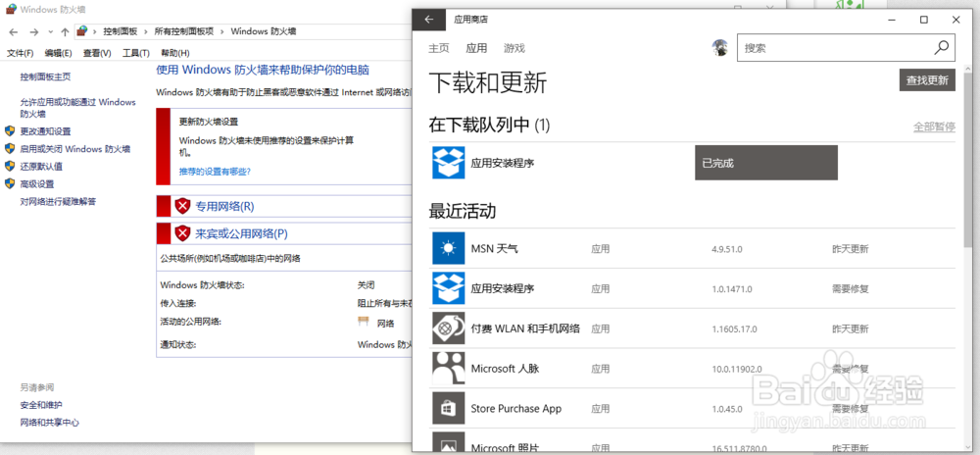Click the shield icon beside 高级设置
The image size is (980, 455).
point(10,183)
